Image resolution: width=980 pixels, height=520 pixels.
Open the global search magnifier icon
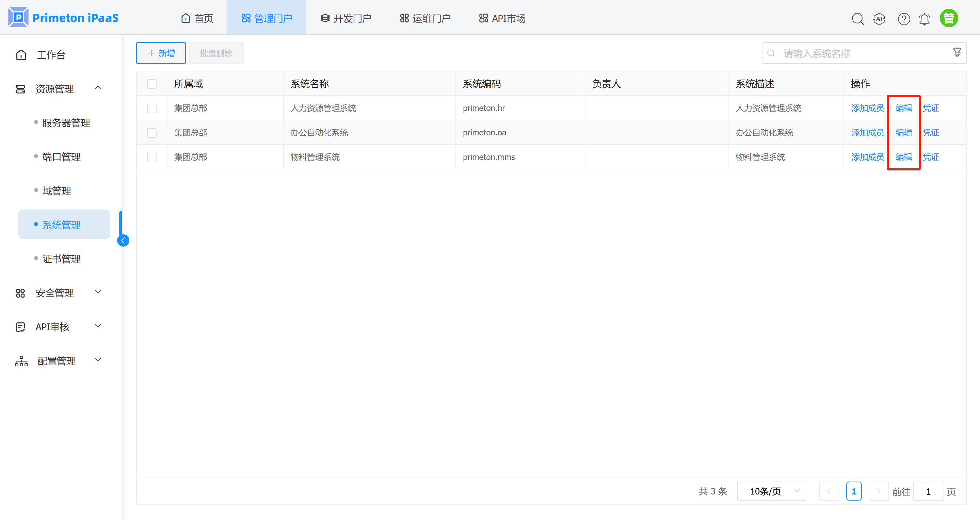pos(858,19)
